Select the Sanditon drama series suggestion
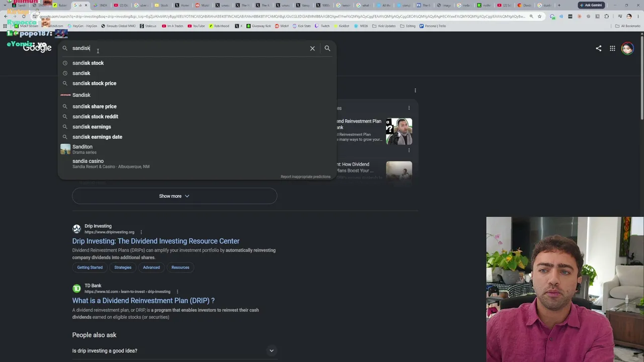Screen dimensions: 644x362 [x=197, y=149]
